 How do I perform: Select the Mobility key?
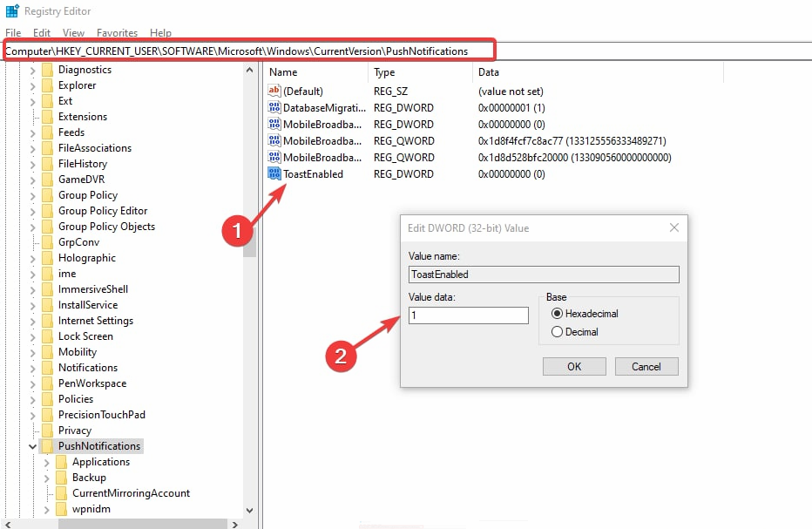click(78, 352)
